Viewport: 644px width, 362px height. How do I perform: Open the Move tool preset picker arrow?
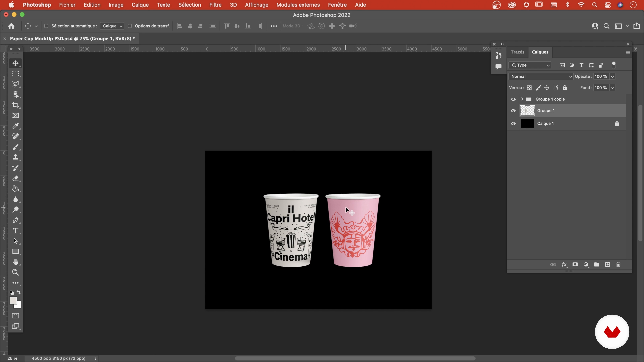pyautogui.click(x=36, y=26)
